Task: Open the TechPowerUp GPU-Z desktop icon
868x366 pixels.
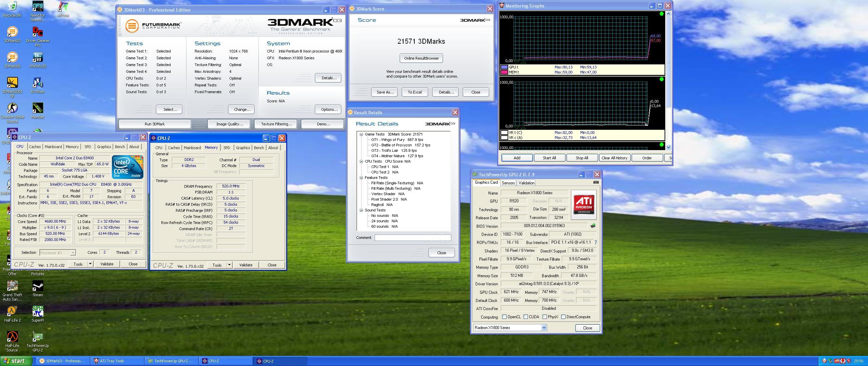Action: point(38,342)
